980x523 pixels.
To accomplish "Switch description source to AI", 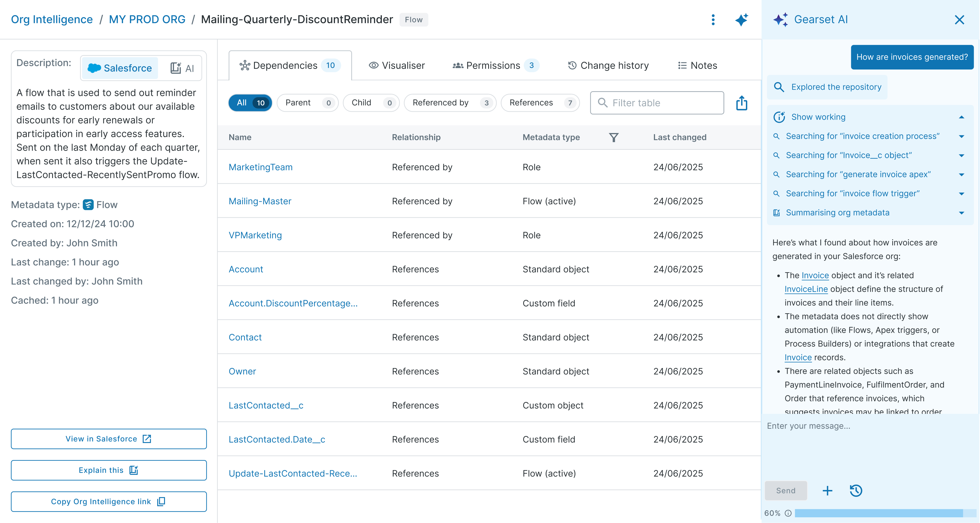I will tap(182, 68).
